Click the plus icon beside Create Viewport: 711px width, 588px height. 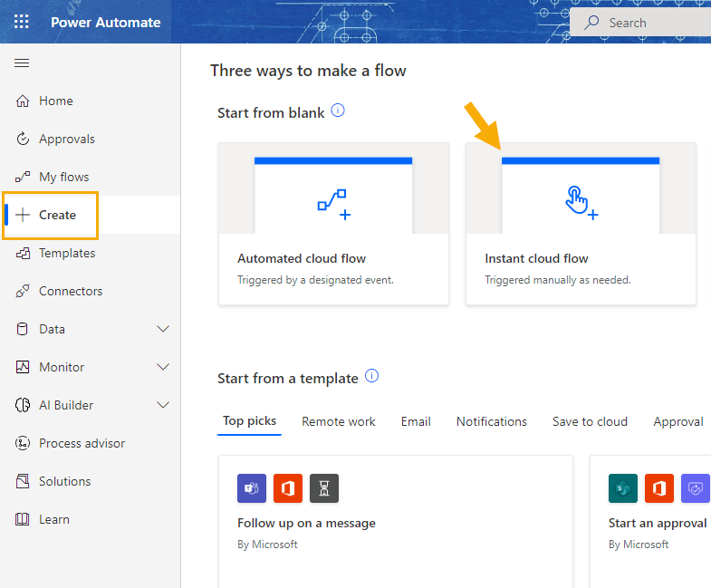(23, 215)
